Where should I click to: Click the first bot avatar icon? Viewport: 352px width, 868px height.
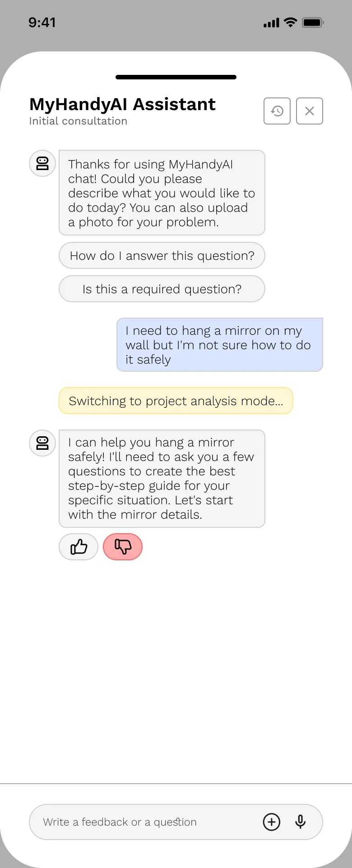(x=42, y=163)
